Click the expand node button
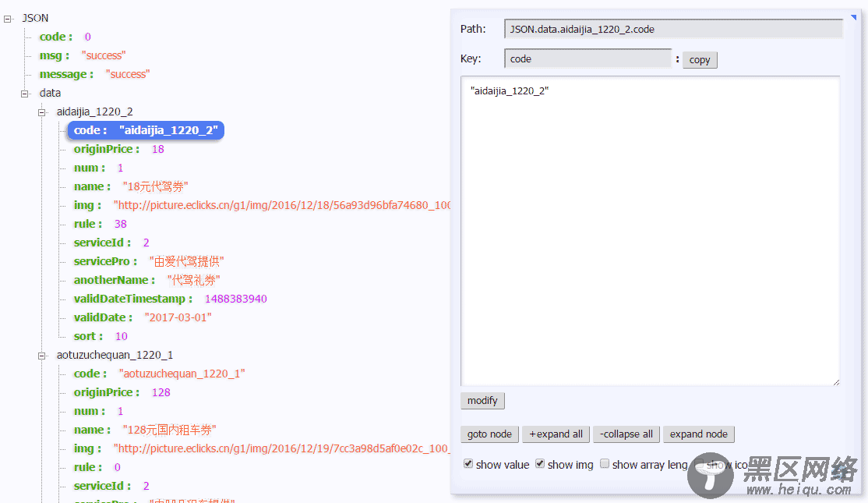The width and height of the screenshot is (868, 503). pos(699,434)
